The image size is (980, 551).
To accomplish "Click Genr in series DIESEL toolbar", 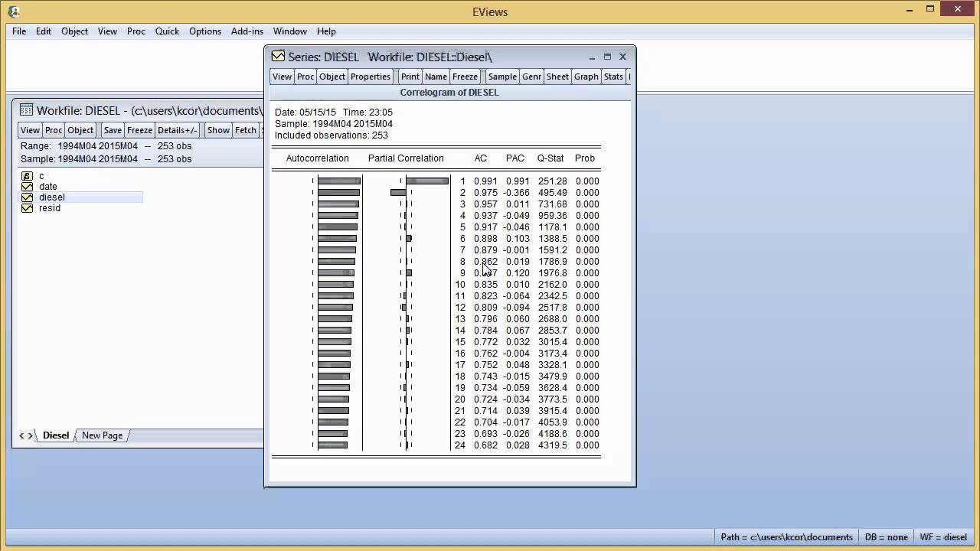I will pyautogui.click(x=531, y=77).
